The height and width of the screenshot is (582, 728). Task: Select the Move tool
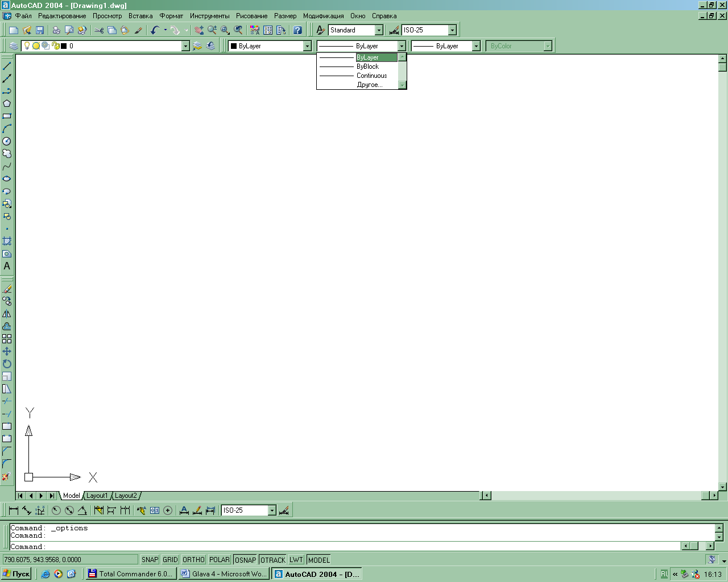7,351
